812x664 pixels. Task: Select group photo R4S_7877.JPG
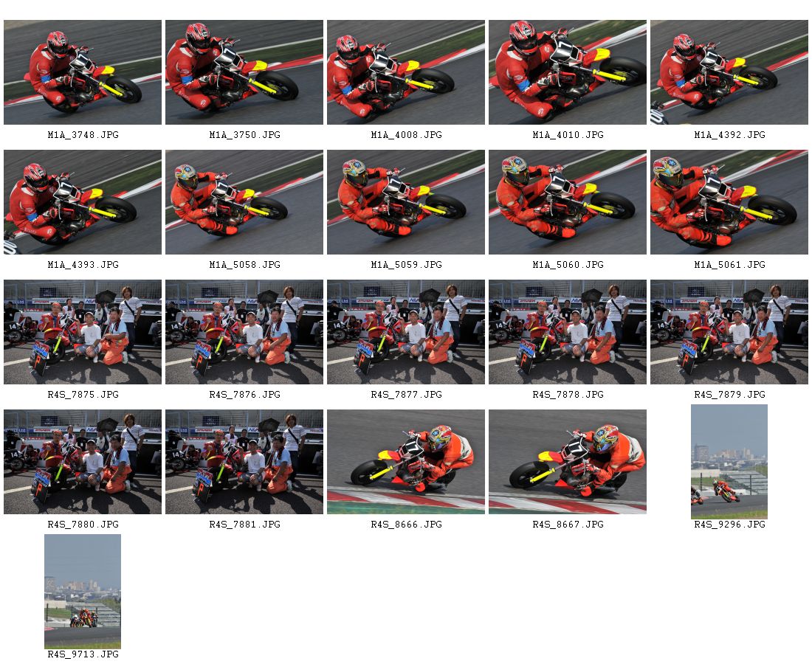click(x=406, y=332)
